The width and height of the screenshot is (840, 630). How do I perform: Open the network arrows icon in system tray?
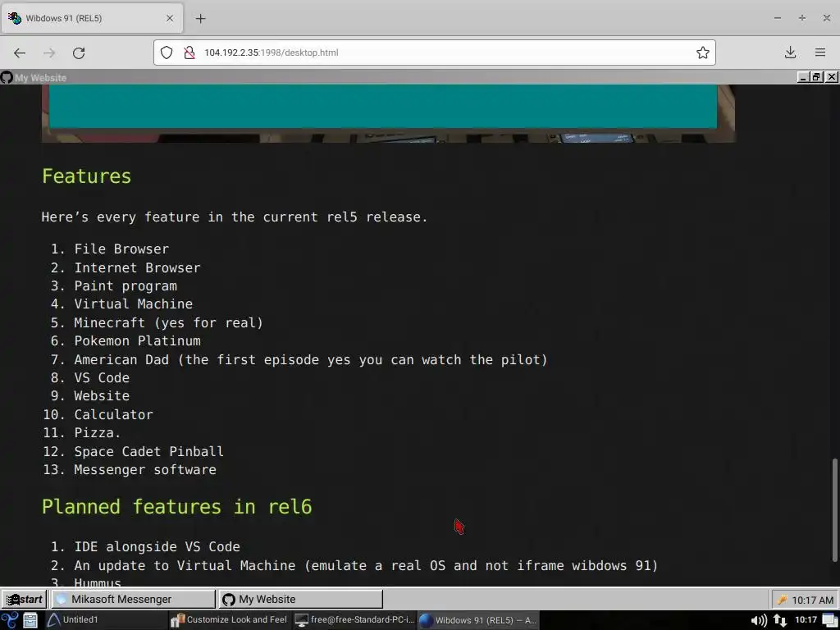[x=779, y=620]
